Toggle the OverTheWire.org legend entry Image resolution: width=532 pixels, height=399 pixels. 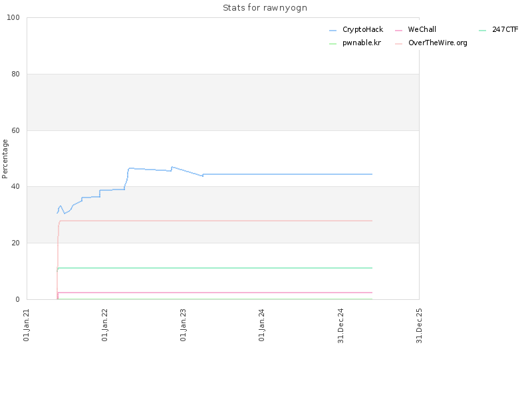[431, 43]
